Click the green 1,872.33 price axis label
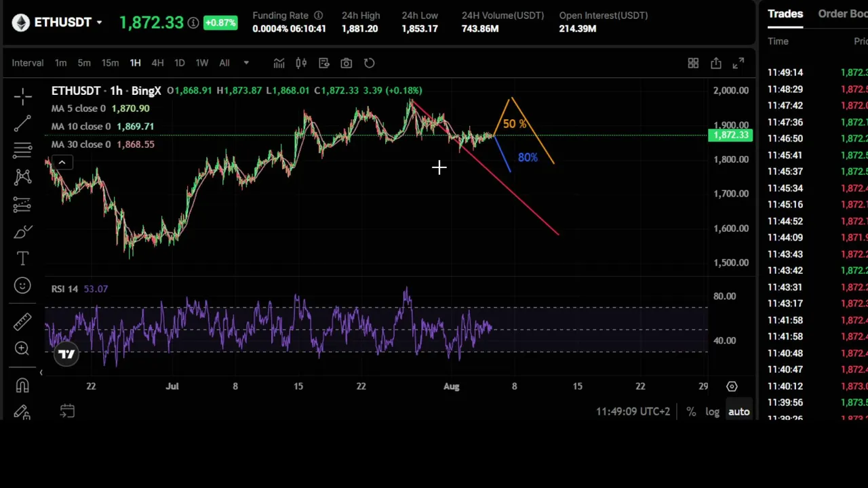Viewport: 868px width, 488px height. [x=730, y=135]
